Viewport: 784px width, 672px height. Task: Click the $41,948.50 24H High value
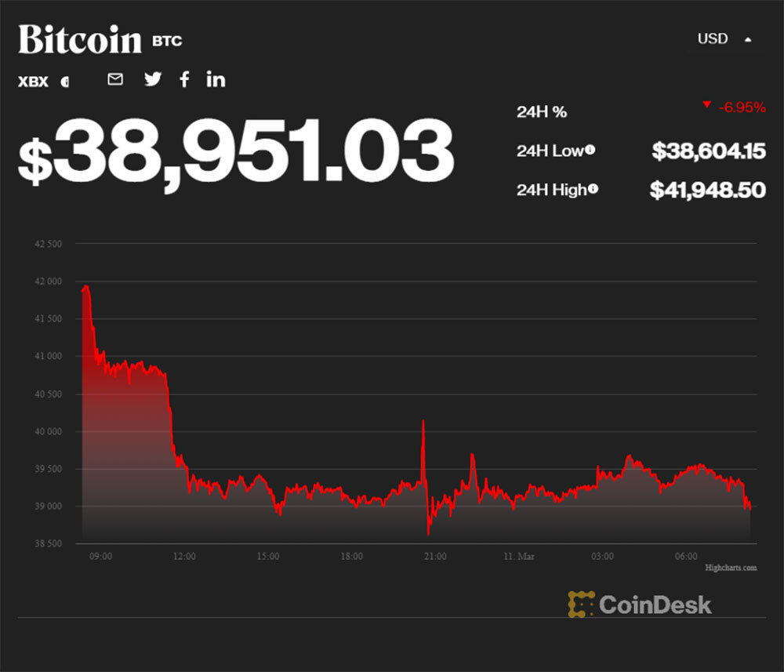tap(707, 190)
